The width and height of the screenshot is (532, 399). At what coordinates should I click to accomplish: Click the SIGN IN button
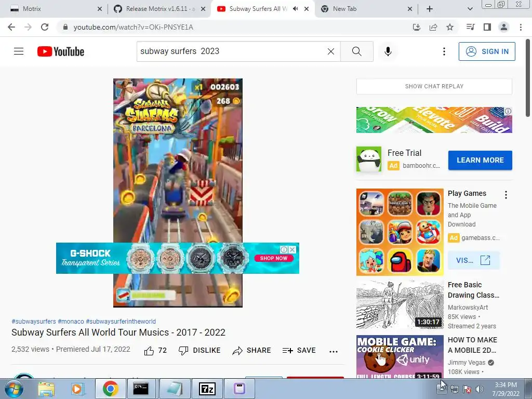point(487,51)
